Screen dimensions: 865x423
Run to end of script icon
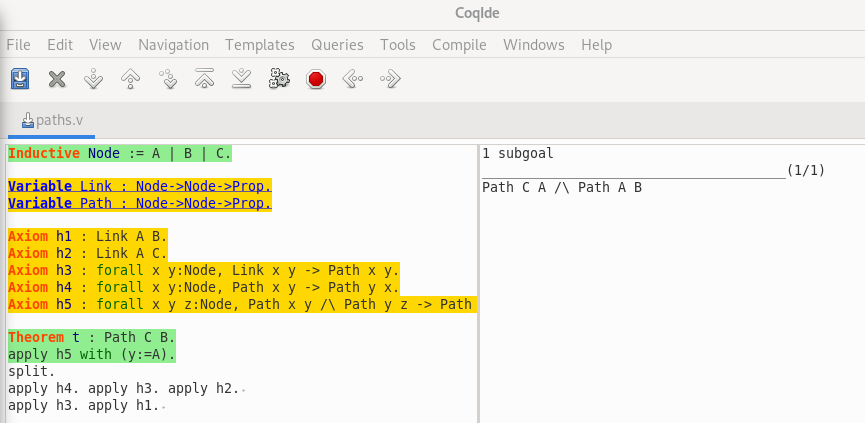point(242,79)
